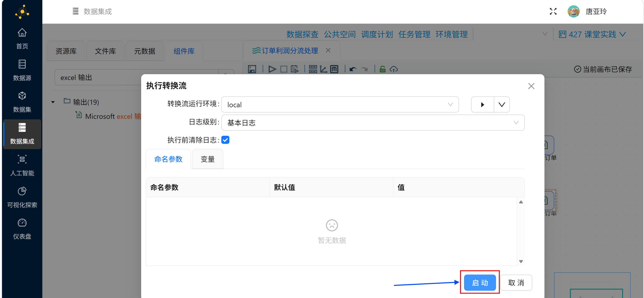The image size is (644, 298).
Task: Click the undo arrow icon
Action: (353, 69)
